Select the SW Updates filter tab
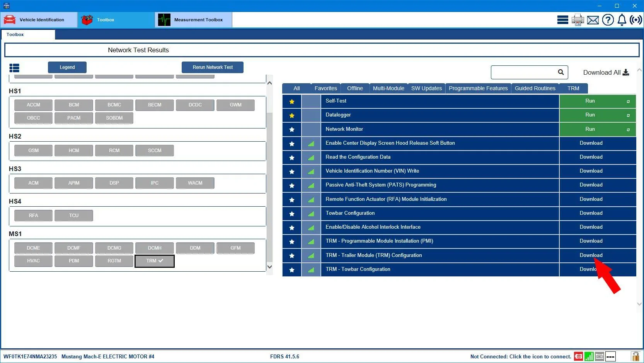Screen dimensions: 644x363 (426, 88)
